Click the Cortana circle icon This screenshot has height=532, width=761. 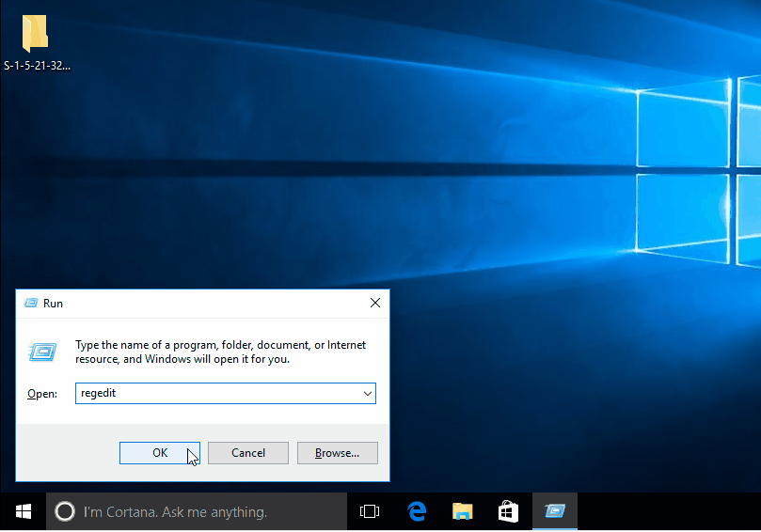tap(64, 512)
